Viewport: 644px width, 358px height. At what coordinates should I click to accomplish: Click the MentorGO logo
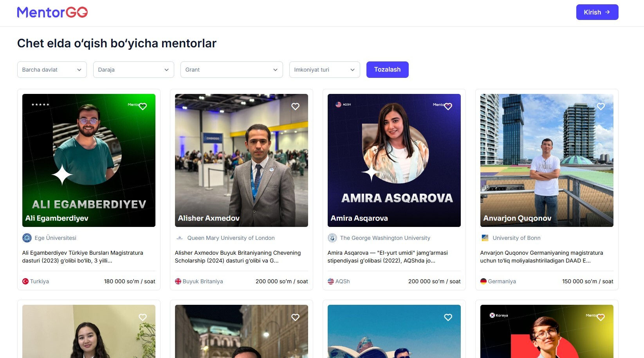[x=52, y=12]
